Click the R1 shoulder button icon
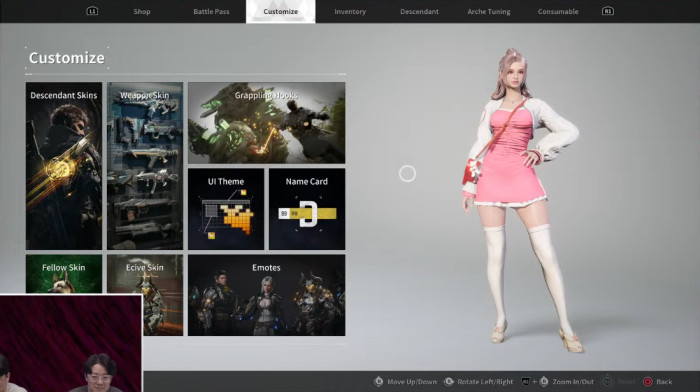Viewport: 700px width, 392px height. tap(608, 11)
